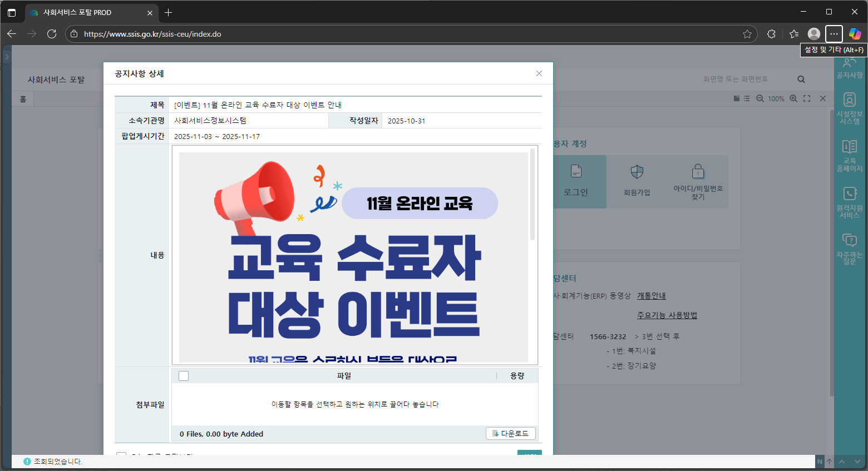Toggle the full screen view icon

click(807, 98)
